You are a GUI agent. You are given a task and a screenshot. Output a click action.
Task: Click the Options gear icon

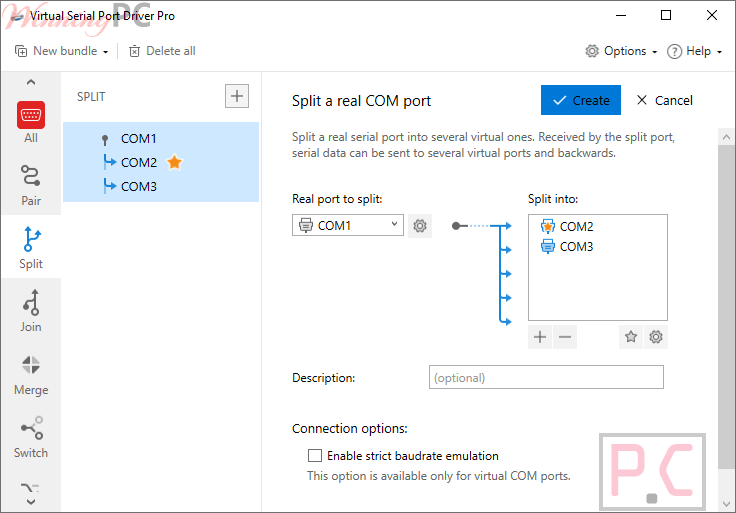click(x=592, y=51)
